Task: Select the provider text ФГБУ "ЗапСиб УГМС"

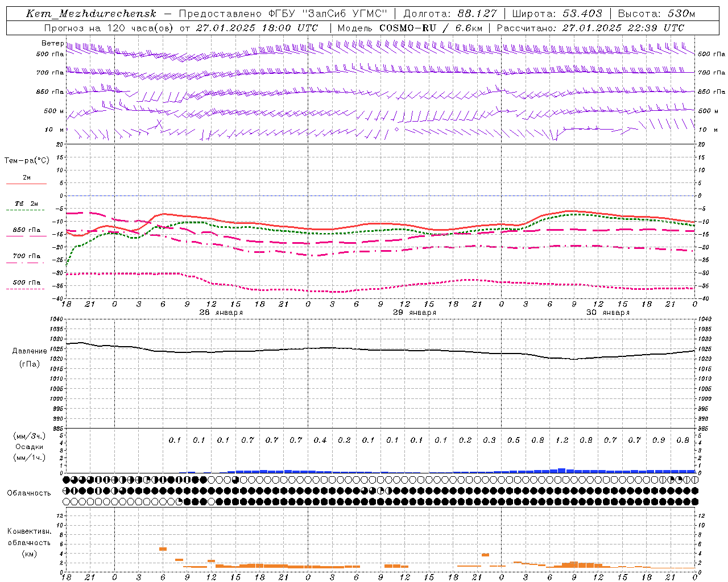Action: point(328,14)
